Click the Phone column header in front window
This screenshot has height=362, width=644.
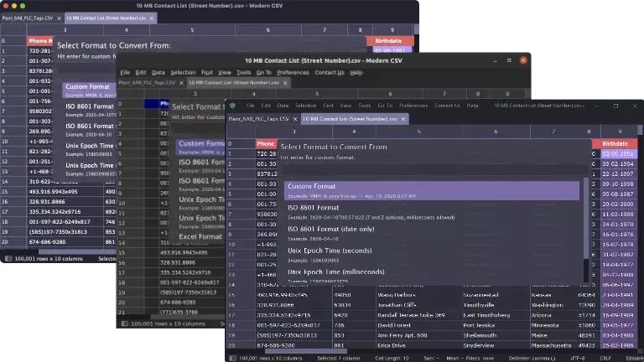266,143
